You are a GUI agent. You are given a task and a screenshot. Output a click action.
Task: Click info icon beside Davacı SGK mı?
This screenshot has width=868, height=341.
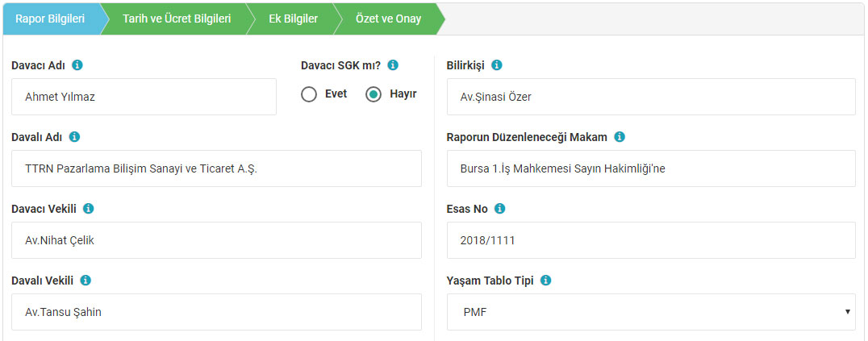(393, 65)
